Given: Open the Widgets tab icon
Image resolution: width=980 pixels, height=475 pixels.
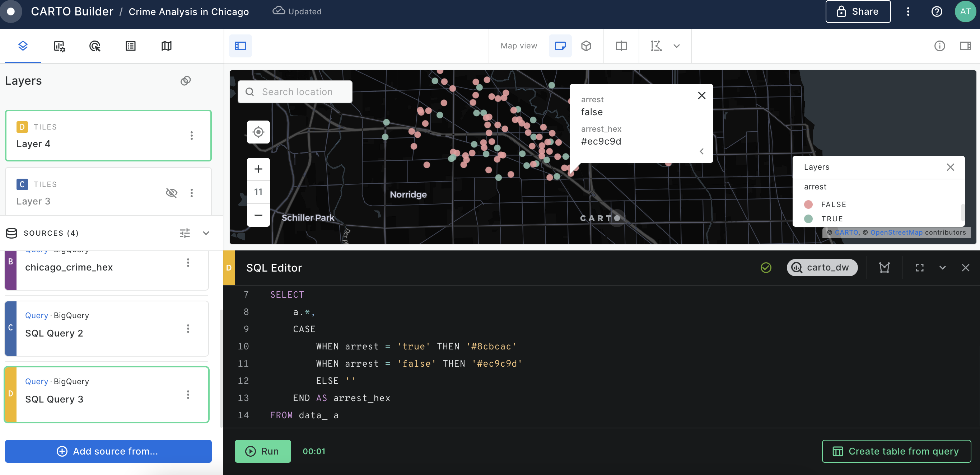Looking at the screenshot, I should click(x=59, y=46).
